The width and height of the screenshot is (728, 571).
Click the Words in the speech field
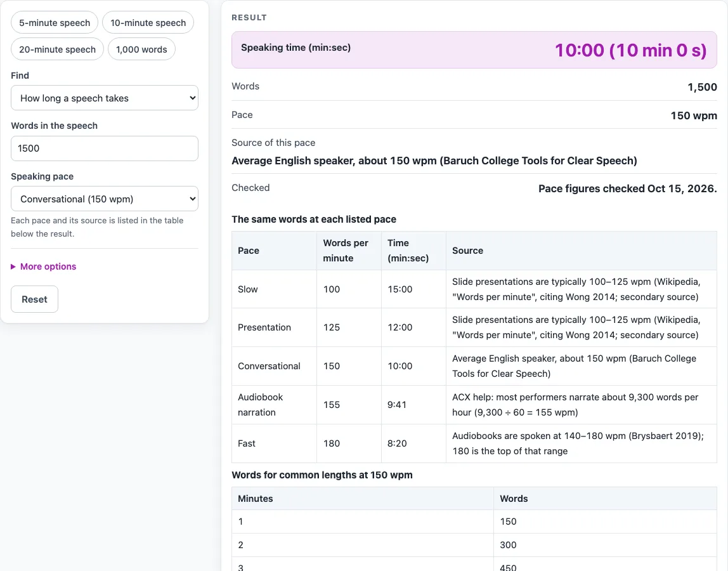click(105, 148)
